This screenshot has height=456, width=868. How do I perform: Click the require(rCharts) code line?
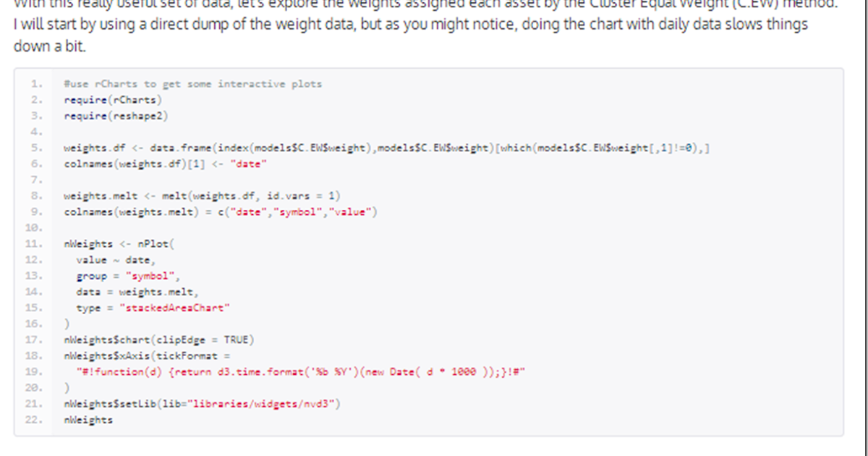point(113,100)
